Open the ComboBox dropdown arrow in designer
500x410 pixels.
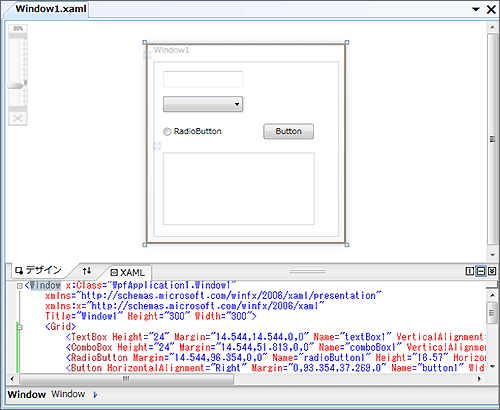237,104
